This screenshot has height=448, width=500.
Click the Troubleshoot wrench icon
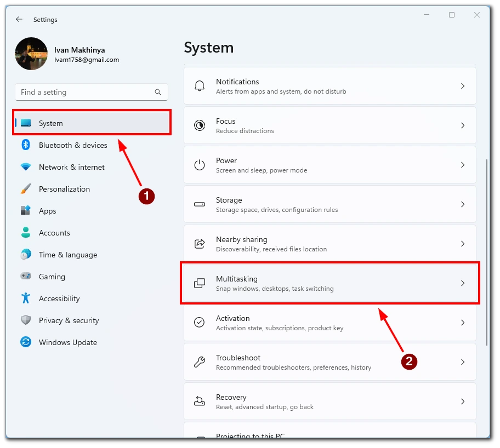(200, 362)
